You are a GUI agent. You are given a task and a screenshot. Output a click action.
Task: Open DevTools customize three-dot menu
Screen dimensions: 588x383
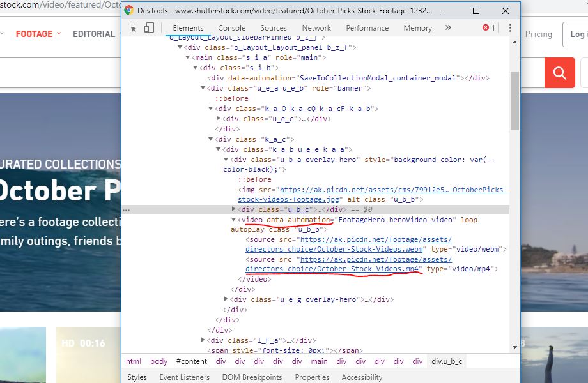510,27
